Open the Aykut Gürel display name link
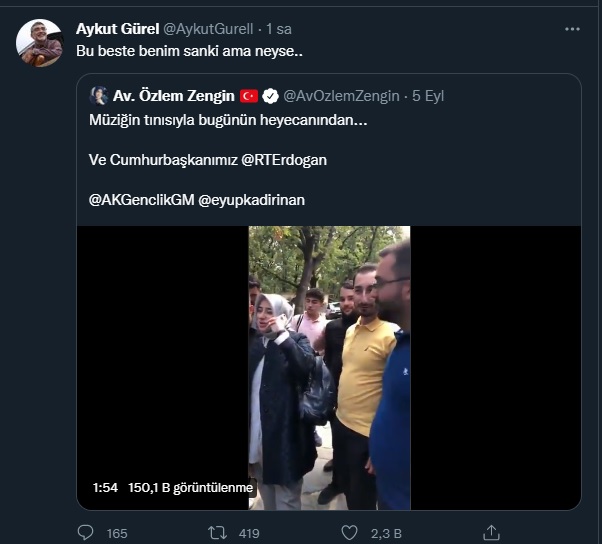Screen dimensions: 602x544 tap(117, 29)
